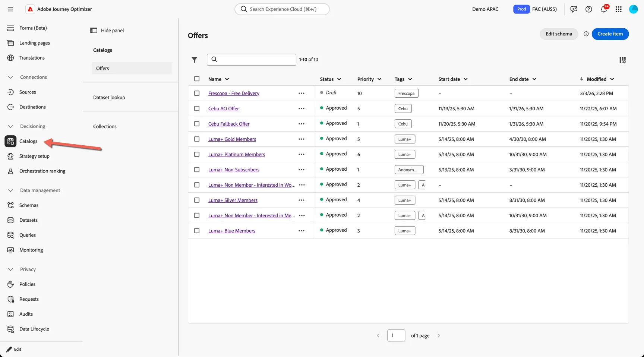Open the Status column dropdown
The image size is (644, 357).
tap(339, 79)
